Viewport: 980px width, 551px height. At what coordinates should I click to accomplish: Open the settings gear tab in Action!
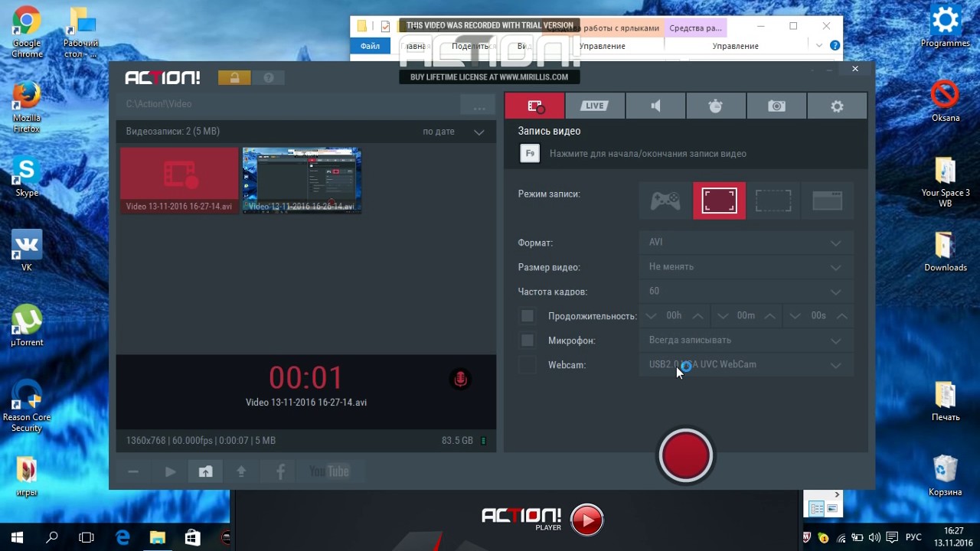point(837,106)
